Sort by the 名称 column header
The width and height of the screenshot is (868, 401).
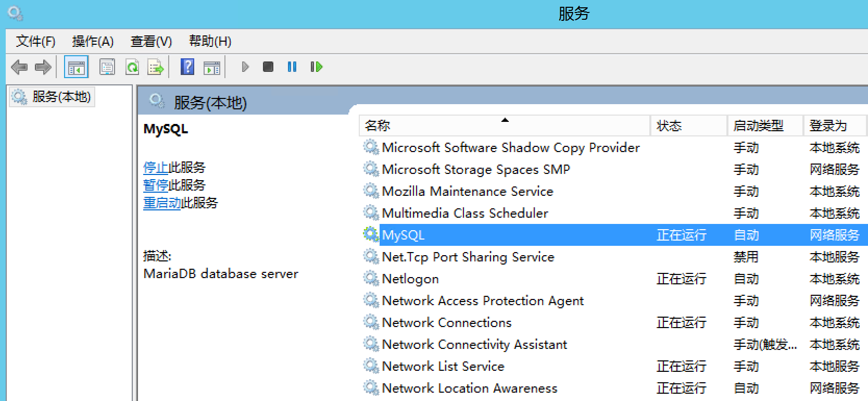(504, 126)
